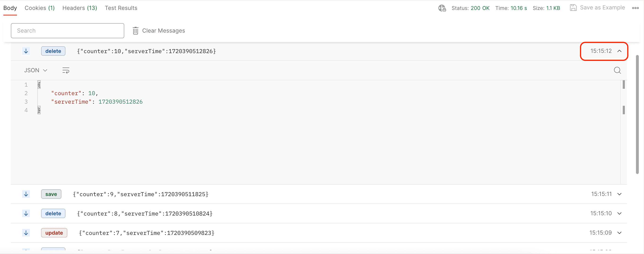
Task: Click the delete tag on counter 8 row
Action: tap(53, 214)
